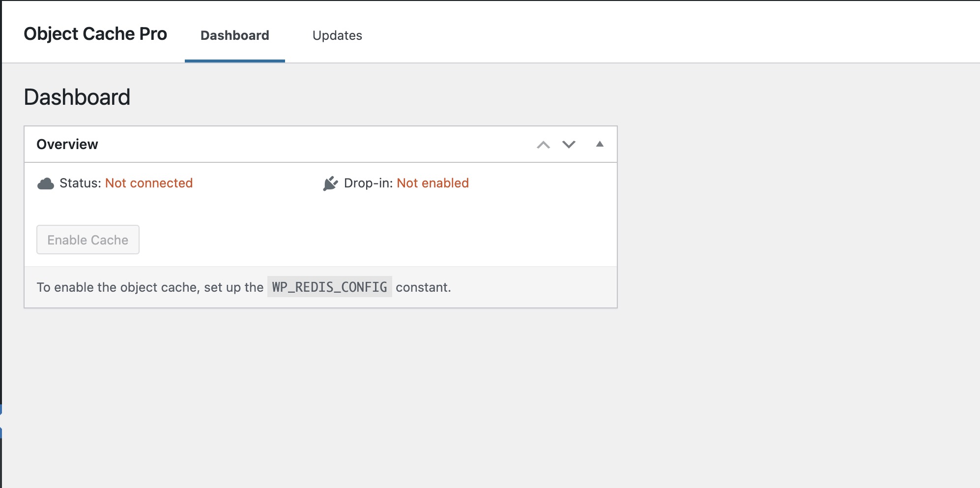Click the word constant in footer

(423, 287)
